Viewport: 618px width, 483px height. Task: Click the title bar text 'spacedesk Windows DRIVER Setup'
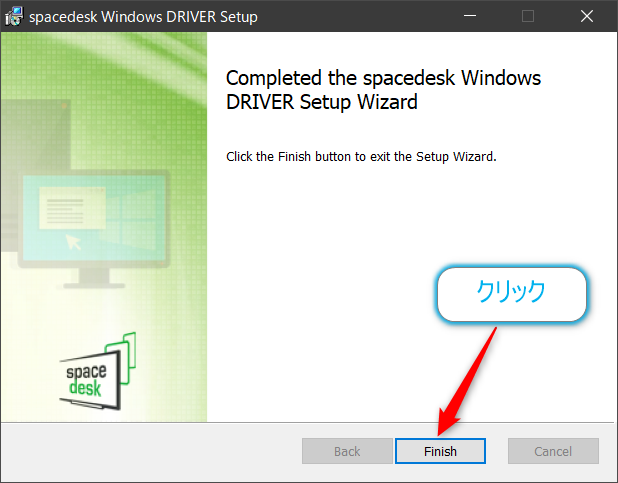[143, 17]
